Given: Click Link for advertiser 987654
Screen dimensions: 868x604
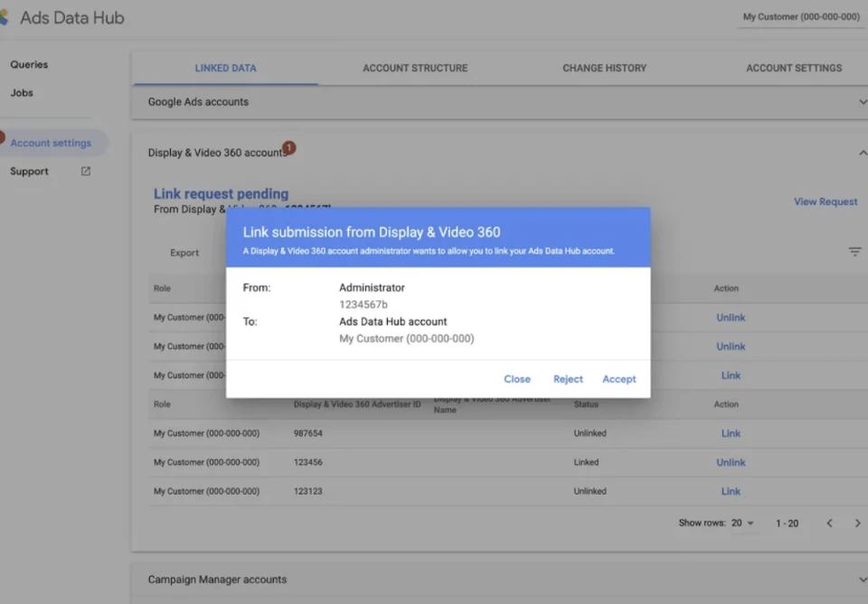Looking at the screenshot, I should coord(731,433).
